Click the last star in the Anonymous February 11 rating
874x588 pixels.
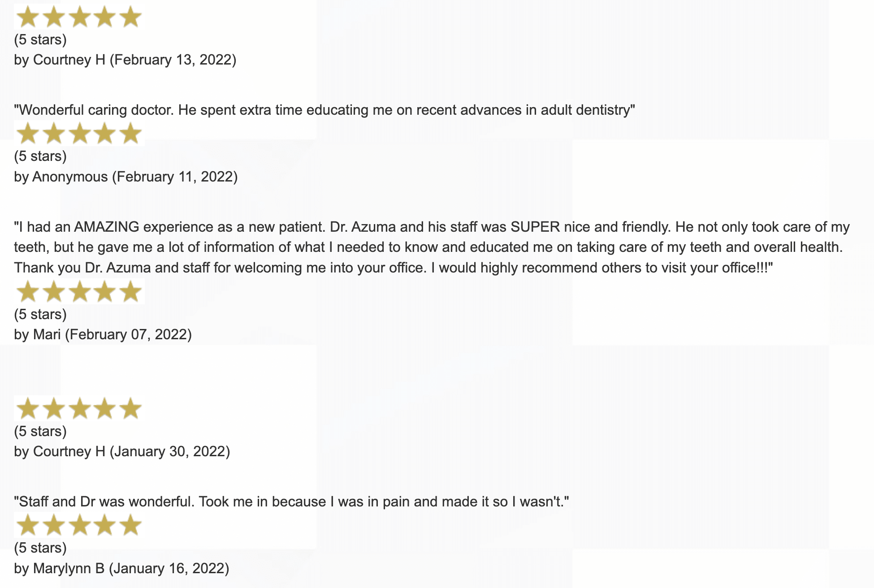130,134
